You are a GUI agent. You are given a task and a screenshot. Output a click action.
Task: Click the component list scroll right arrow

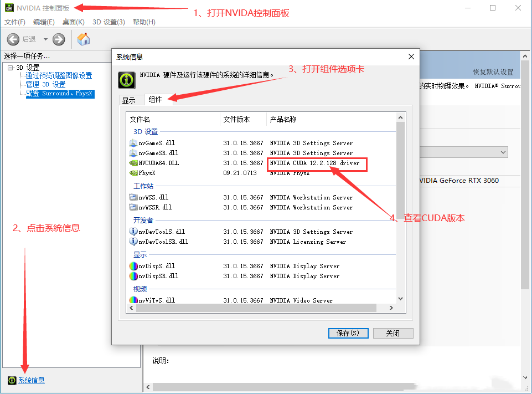pos(391,308)
